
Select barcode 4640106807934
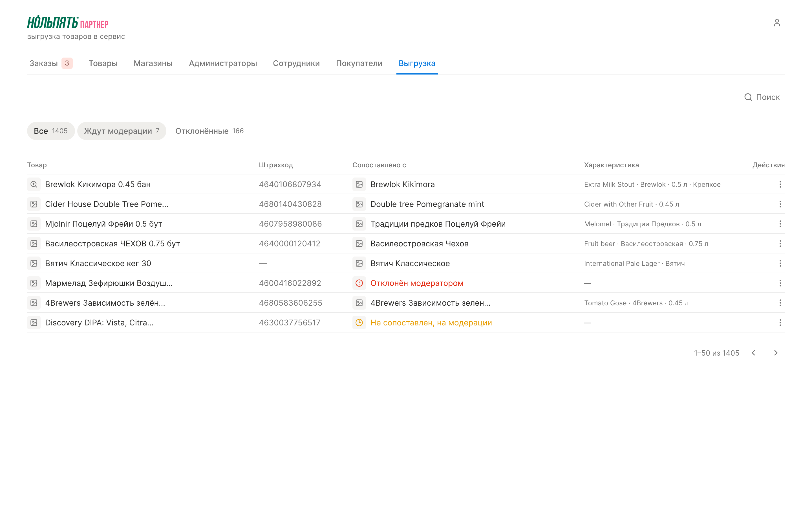(290, 184)
